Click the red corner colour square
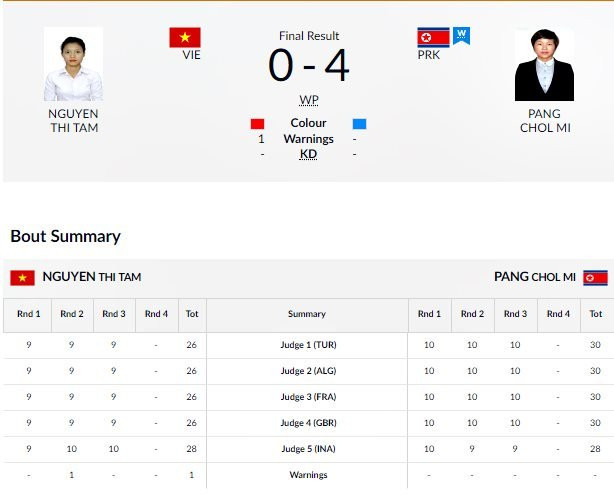This screenshot has height=500, width=614. pos(257,124)
